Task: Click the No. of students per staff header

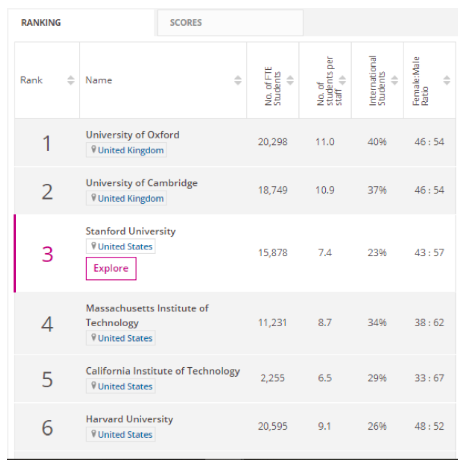Action: tap(329, 81)
